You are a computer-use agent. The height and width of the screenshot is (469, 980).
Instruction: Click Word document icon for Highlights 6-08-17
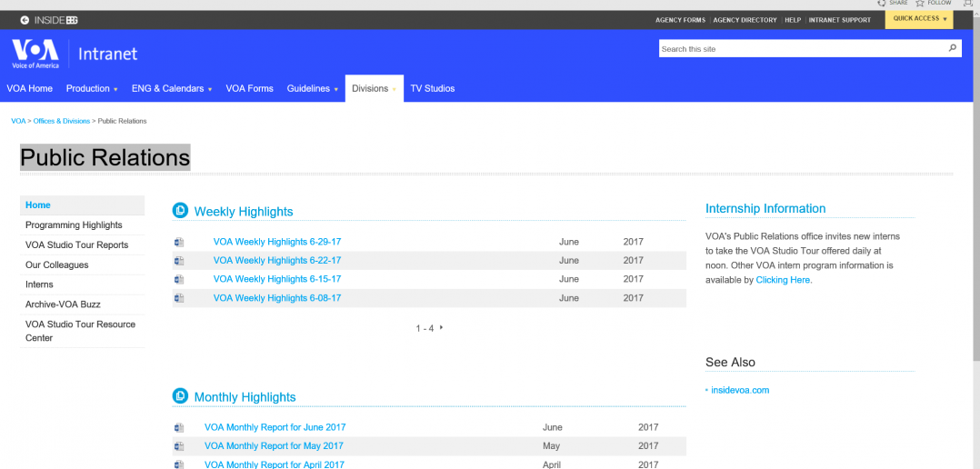tap(179, 298)
